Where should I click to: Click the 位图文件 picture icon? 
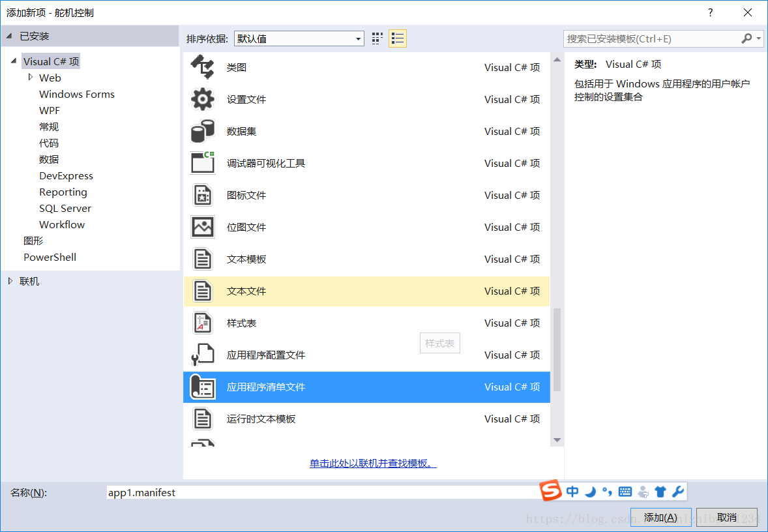coord(202,228)
